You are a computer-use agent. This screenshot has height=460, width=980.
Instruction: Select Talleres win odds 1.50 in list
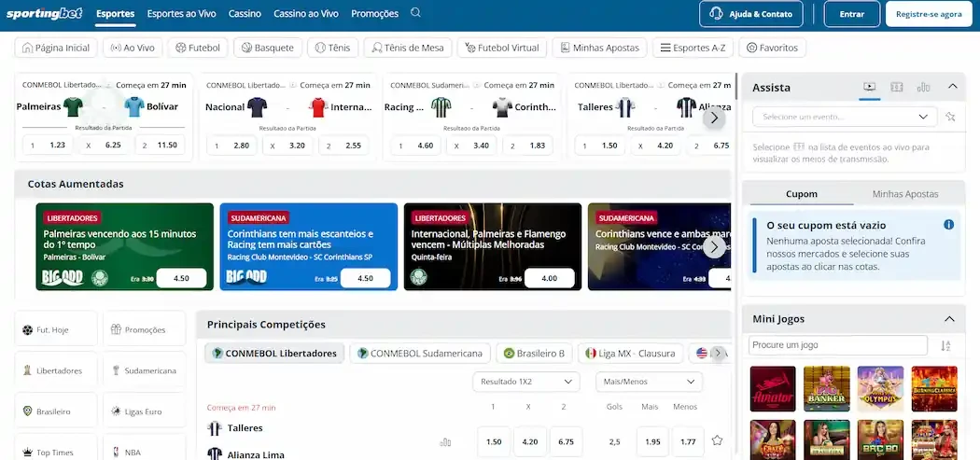494,442
